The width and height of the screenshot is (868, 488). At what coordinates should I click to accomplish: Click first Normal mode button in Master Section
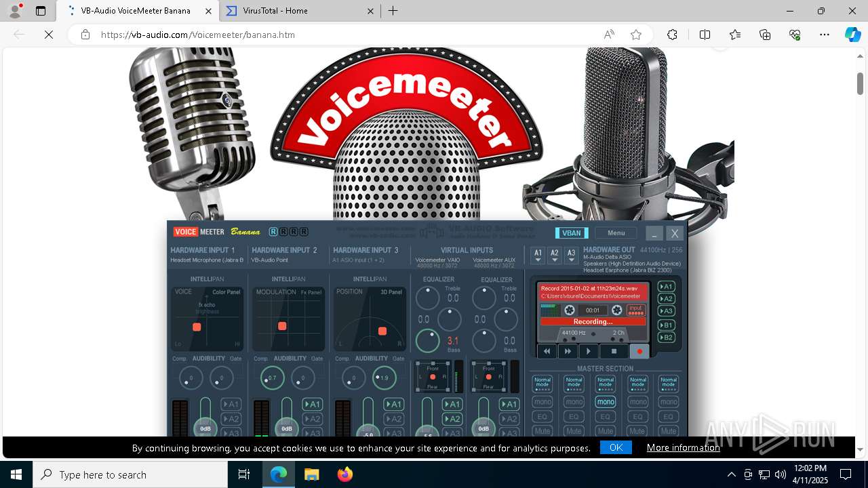542,384
